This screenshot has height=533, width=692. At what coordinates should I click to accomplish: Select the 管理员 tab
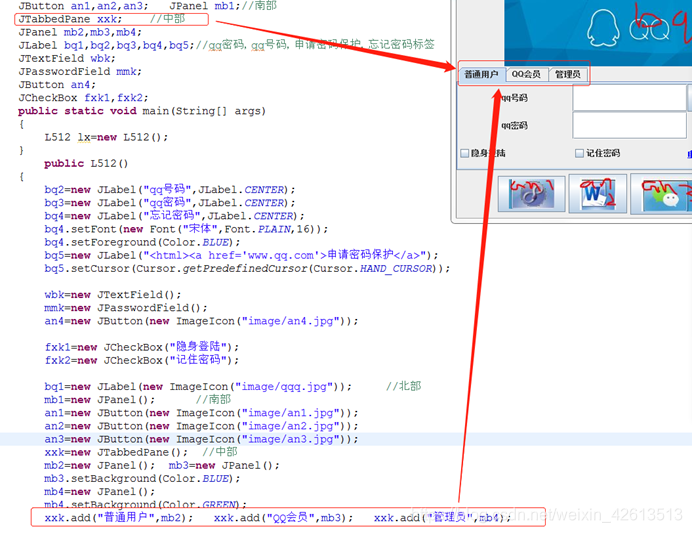568,74
